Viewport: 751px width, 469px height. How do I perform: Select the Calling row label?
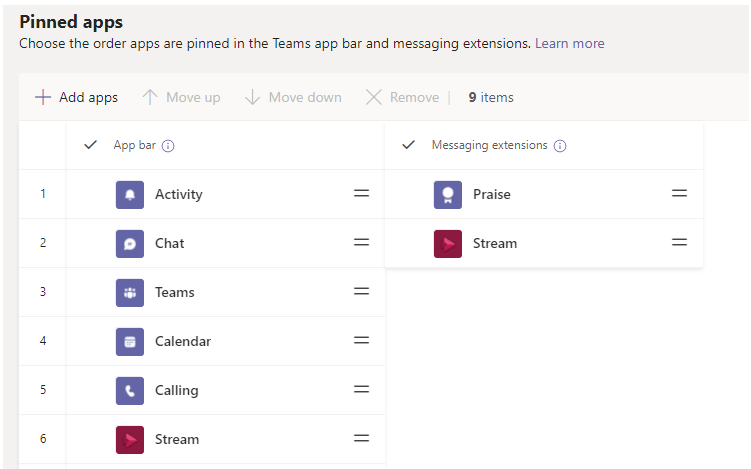[177, 390]
